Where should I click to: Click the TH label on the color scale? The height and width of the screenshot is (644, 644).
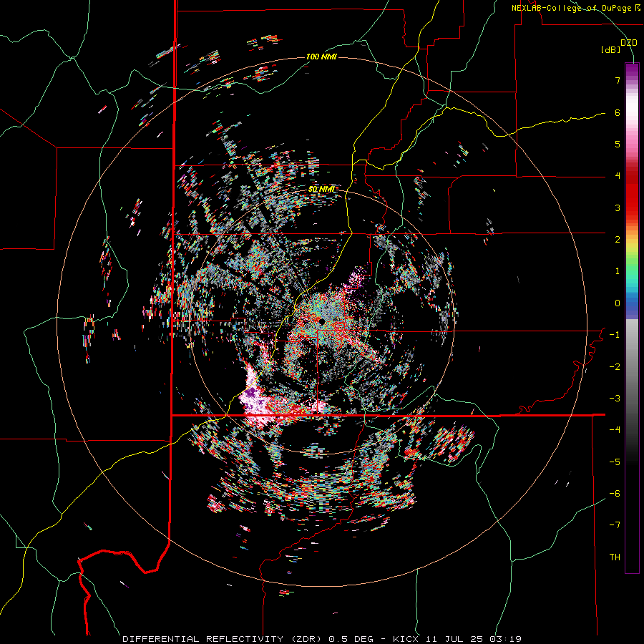[x=615, y=557]
